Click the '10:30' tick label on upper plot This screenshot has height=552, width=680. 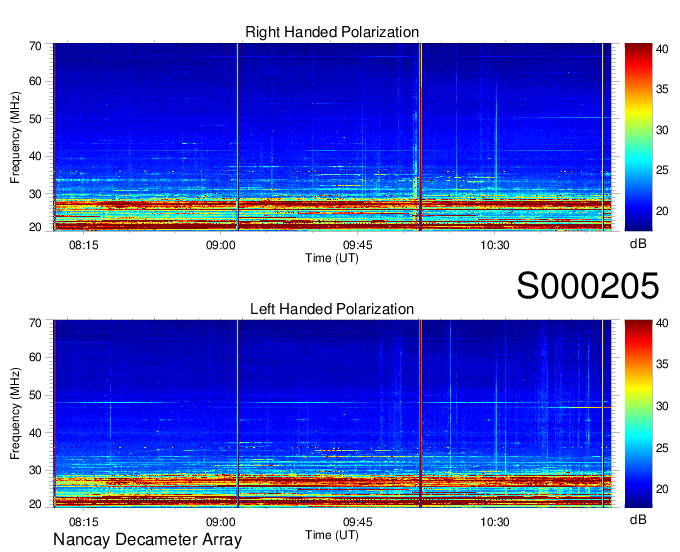(x=495, y=245)
